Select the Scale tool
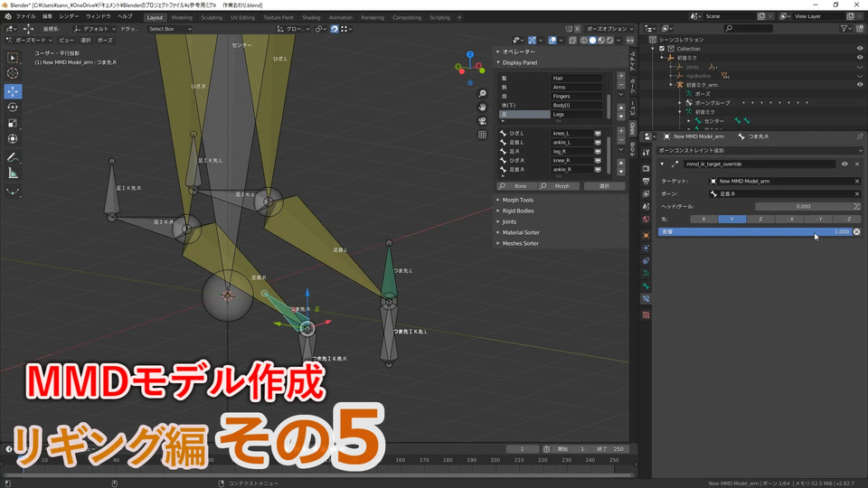 click(x=13, y=123)
